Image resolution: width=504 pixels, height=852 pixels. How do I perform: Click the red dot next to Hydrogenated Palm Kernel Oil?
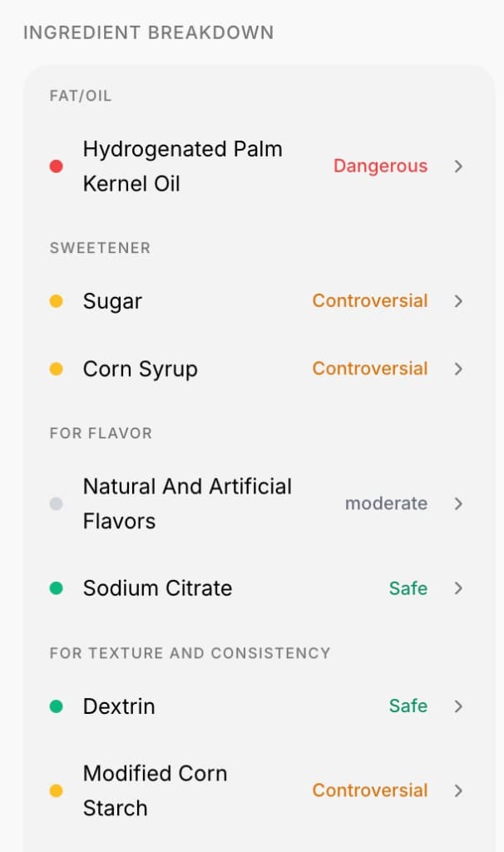[x=57, y=166]
